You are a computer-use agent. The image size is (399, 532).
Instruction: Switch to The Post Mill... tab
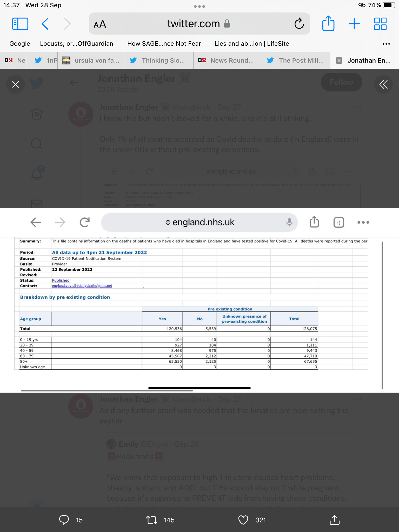(296, 61)
